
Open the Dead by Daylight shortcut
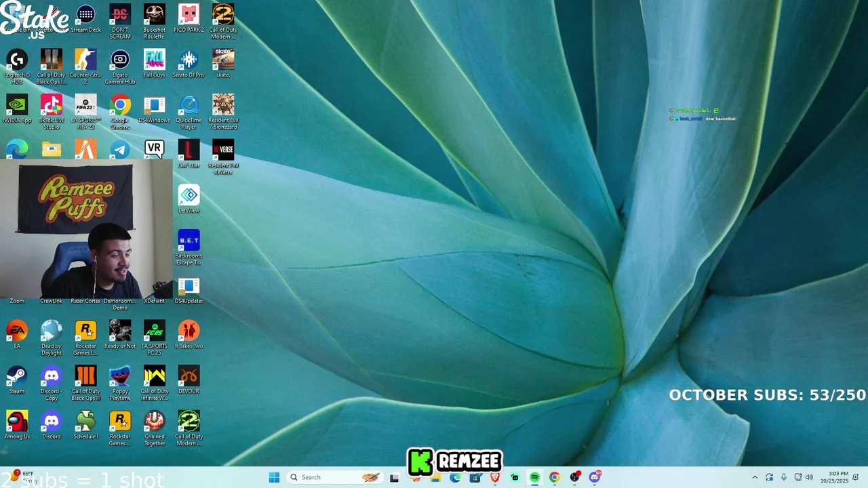pos(52,338)
